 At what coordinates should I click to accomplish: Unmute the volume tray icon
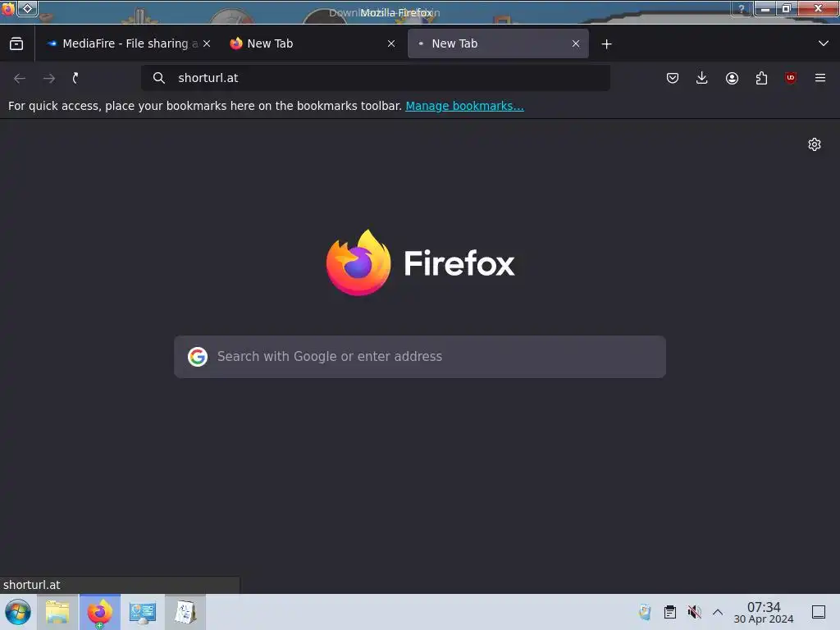pos(694,612)
